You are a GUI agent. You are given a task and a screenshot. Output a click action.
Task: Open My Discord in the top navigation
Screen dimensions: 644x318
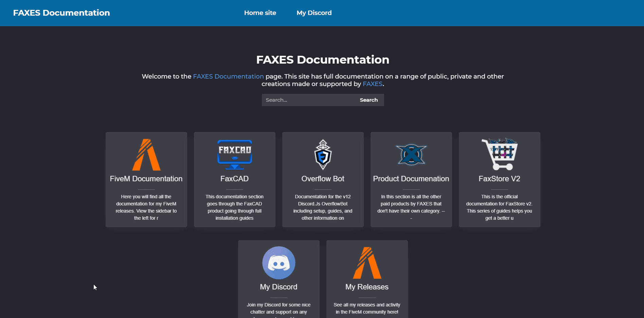(x=314, y=13)
